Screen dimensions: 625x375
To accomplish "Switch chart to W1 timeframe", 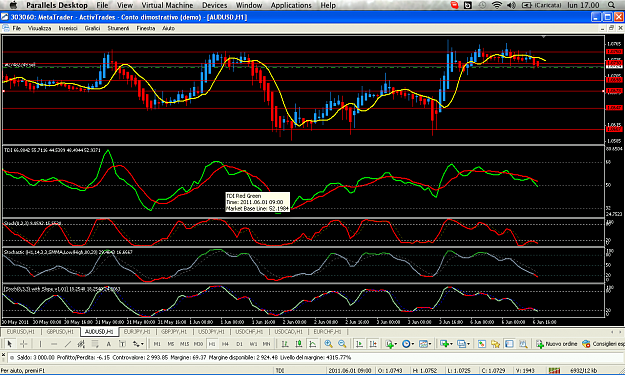I will (253, 344).
